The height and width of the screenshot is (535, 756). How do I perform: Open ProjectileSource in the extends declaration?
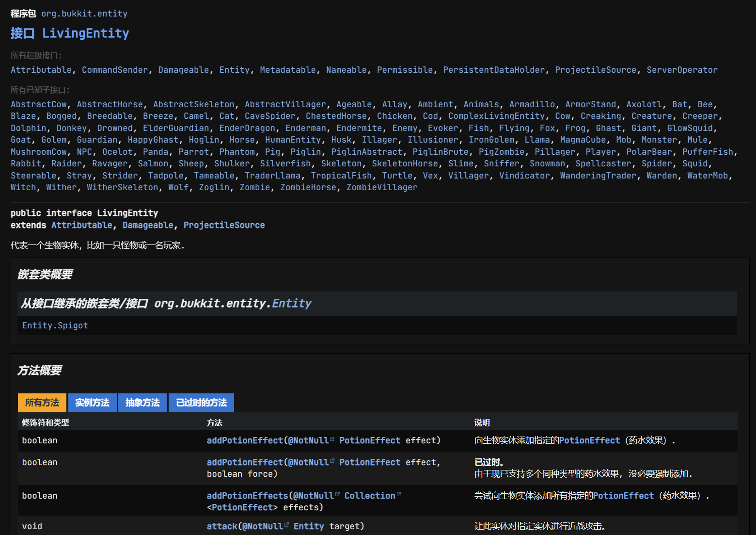(x=224, y=225)
